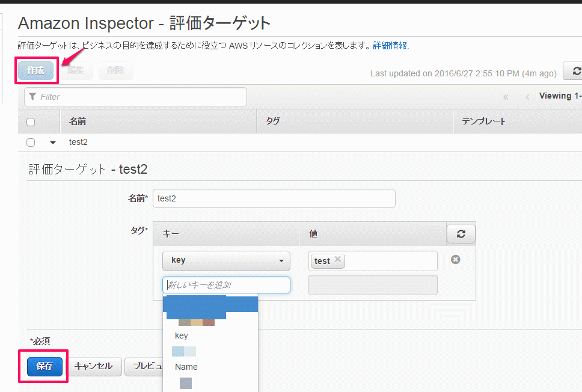Focus the 新しいキーを追加 input
This screenshot has height=392, width=582.
(226, 285)
